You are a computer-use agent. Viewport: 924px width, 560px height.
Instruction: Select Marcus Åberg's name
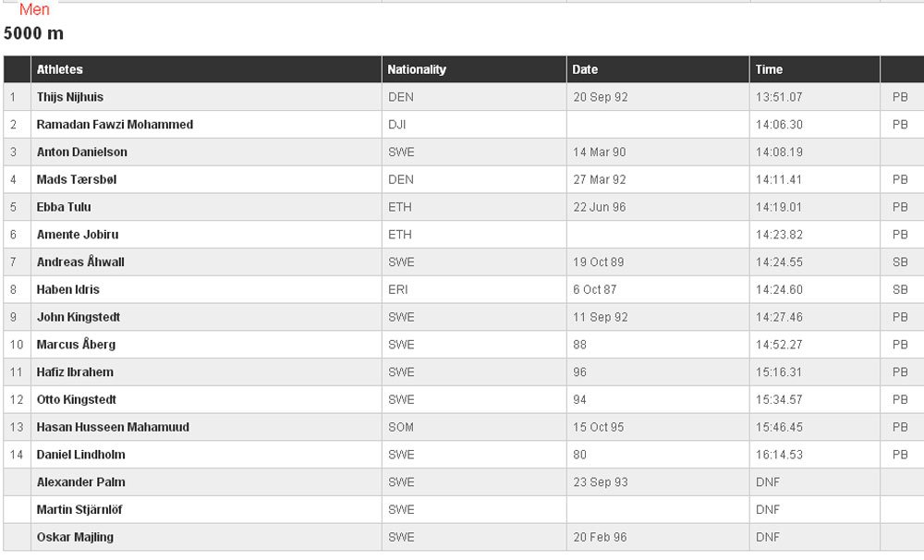point(76,345)
